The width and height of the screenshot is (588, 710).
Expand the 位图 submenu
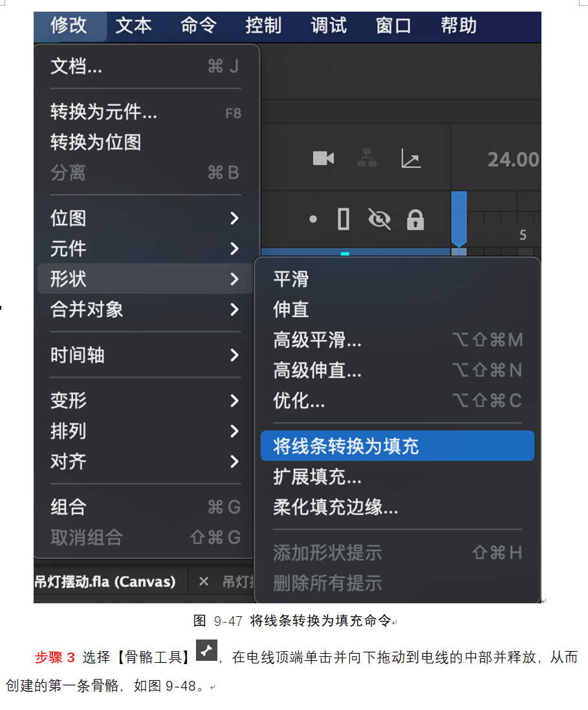[146, 219]
